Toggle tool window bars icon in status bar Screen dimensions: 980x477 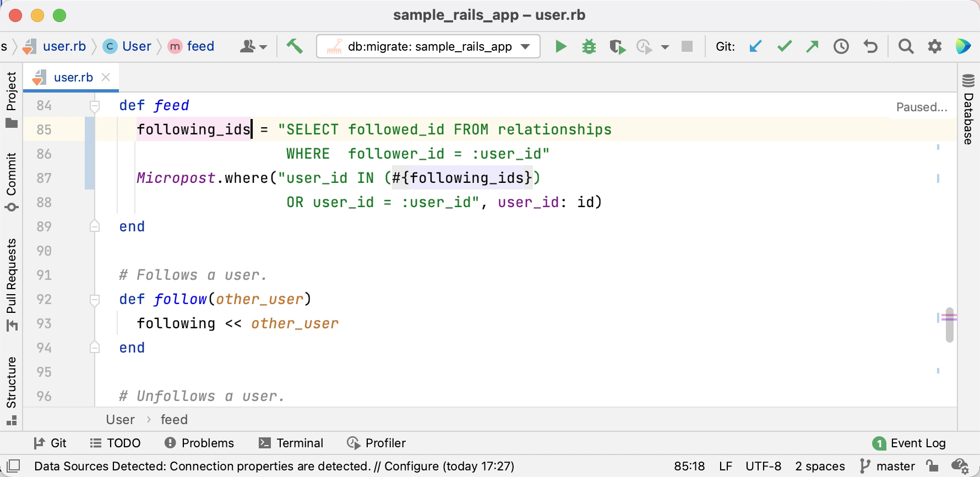tap(14, 466)
